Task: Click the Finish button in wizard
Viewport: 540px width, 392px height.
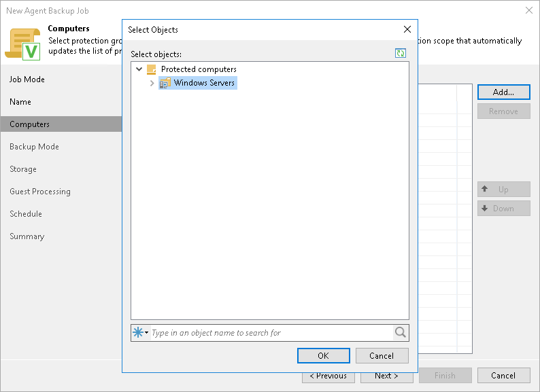Action: coord(445,376)
